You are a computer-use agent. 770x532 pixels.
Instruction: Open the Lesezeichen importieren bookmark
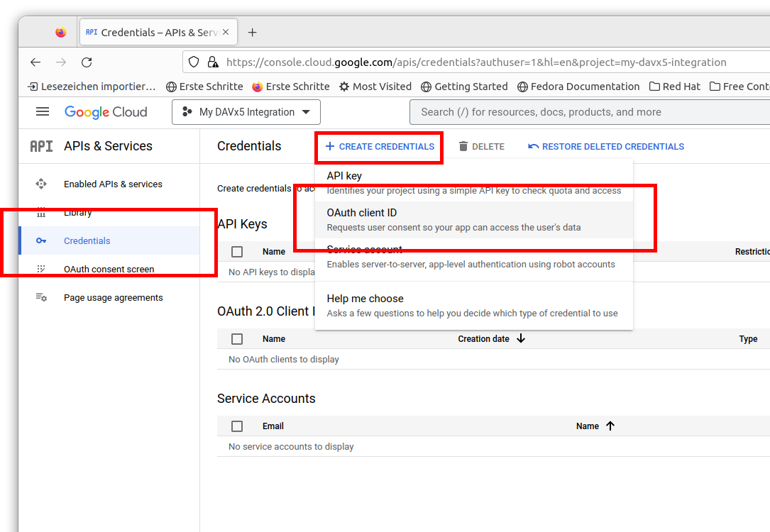[92, 87]
